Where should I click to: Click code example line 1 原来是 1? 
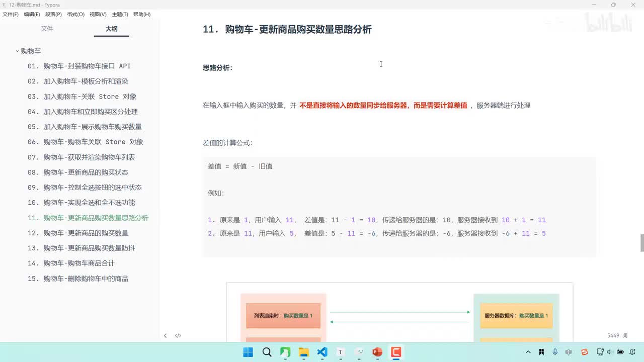coord(377,220)
